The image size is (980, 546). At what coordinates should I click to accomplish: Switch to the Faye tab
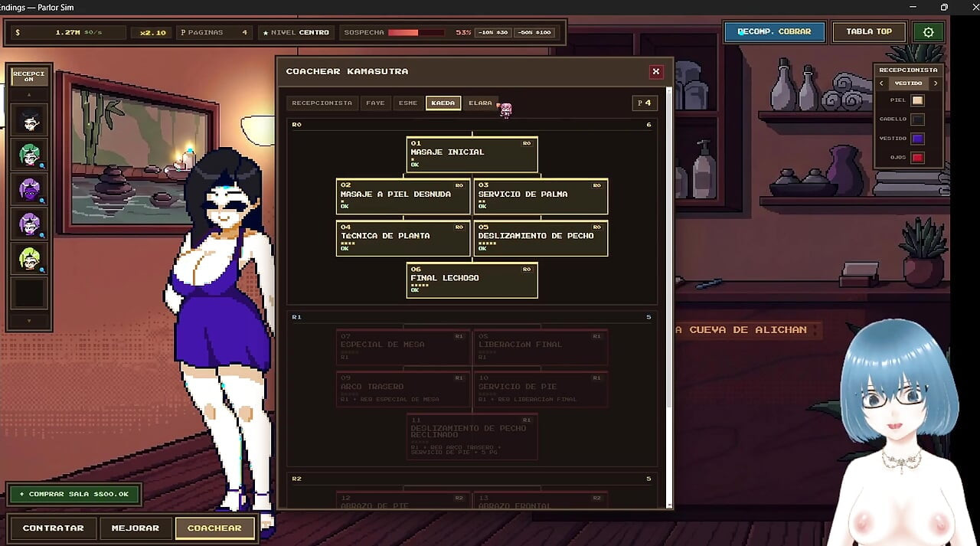coord(375,103)
